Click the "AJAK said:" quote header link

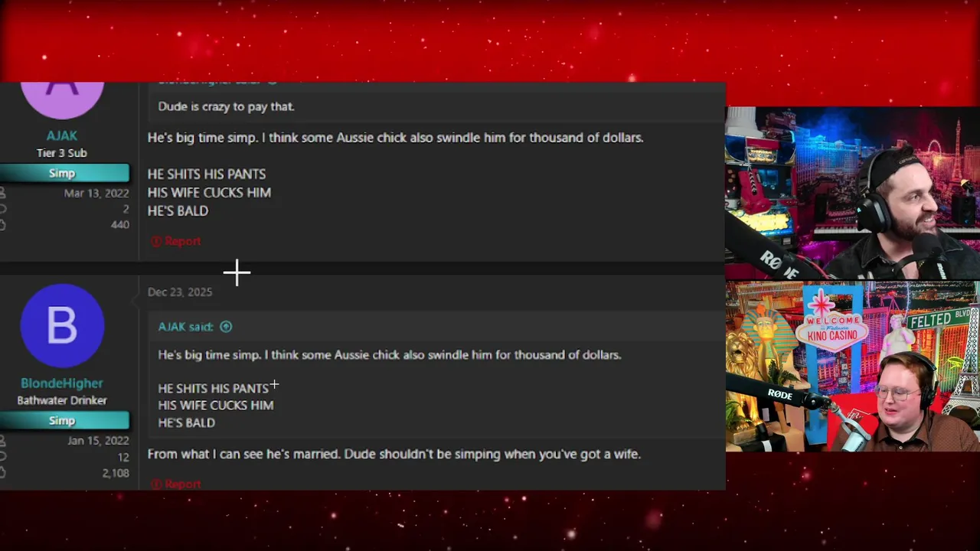(x=186, y=327)
